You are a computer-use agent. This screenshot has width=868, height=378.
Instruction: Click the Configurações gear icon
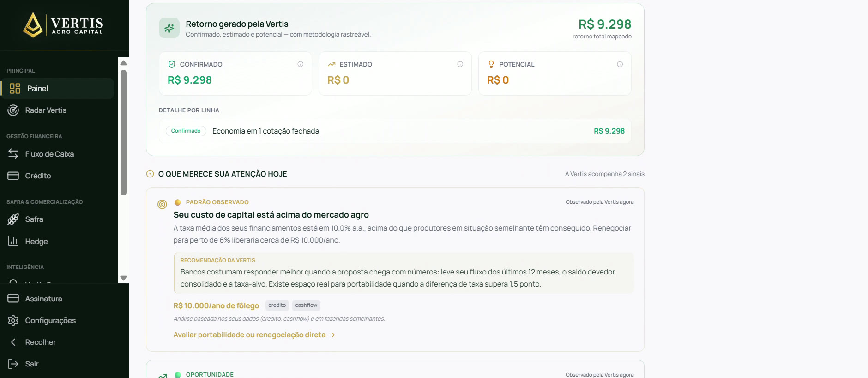click(x=13, y=320)
